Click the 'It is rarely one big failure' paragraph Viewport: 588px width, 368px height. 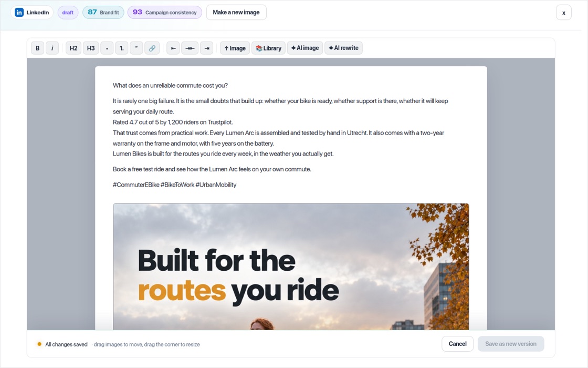click(280, 106)
